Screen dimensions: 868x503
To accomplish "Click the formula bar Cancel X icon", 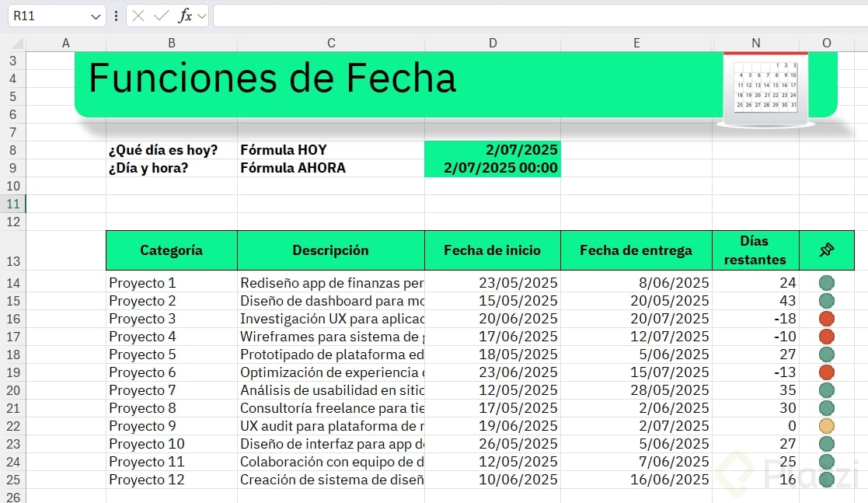I will tap(138, 16).
